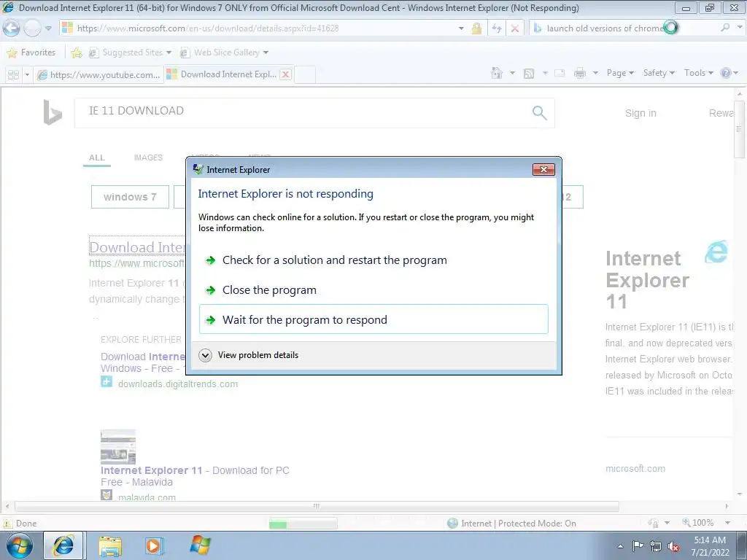The width and height of the screenshot is (747, 560).
Task: Click the windows 7 related search chip
Action: (x=130, y=197)
